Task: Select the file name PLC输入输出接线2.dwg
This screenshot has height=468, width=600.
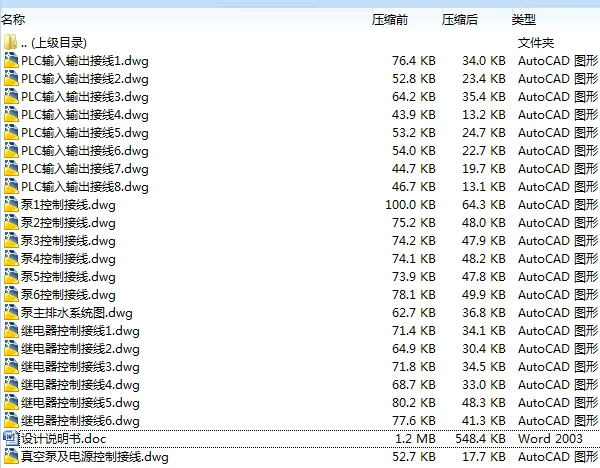Action: pyautogui.click(x=85, y=79)
